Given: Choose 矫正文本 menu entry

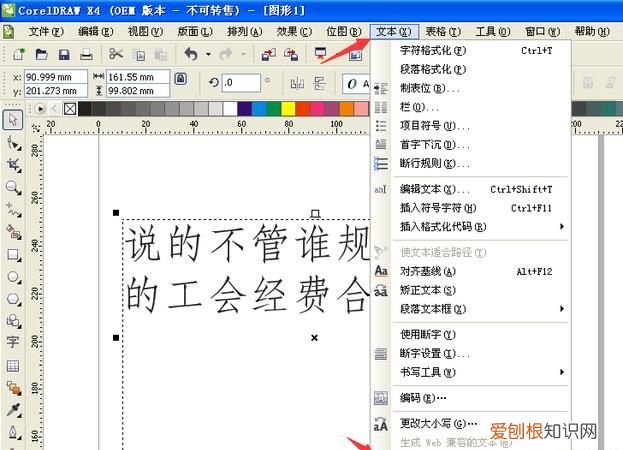Looking at the screenshot, I should point(471,290).
